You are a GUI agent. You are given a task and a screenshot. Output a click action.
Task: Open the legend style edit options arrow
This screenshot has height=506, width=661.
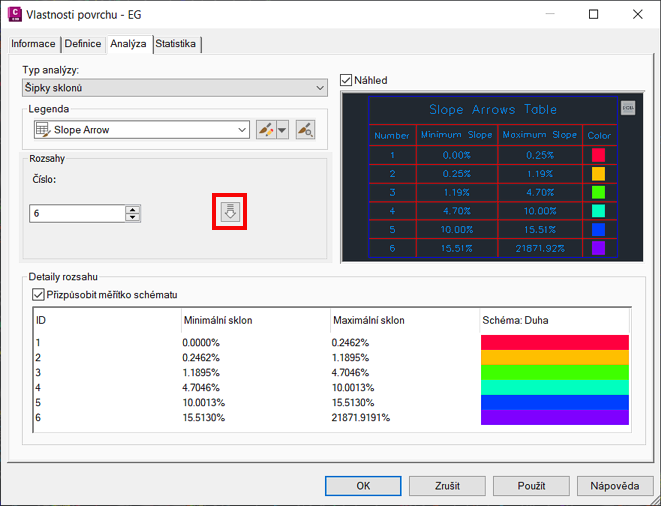pos(282,130)
